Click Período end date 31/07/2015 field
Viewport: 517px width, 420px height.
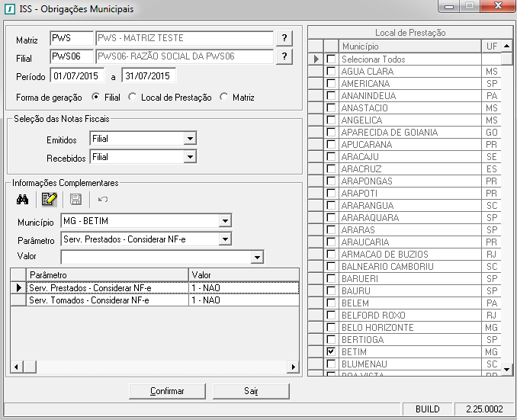point(149,75)
